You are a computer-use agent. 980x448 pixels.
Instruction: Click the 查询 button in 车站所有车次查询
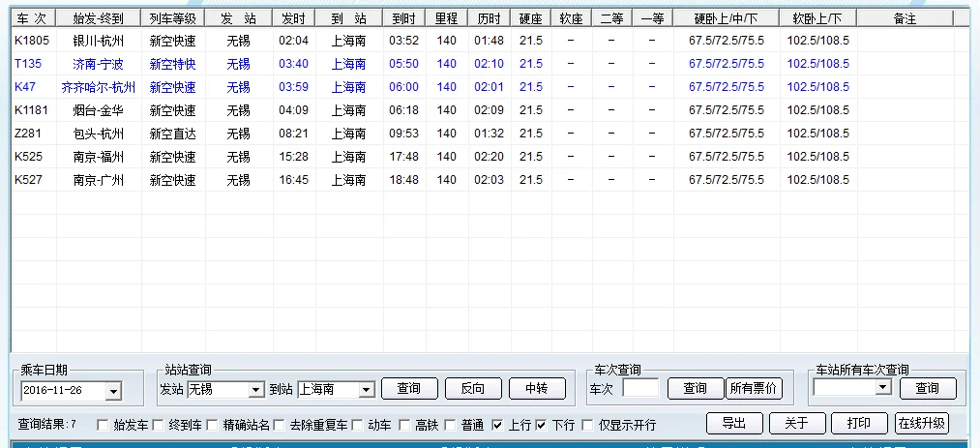928,389
